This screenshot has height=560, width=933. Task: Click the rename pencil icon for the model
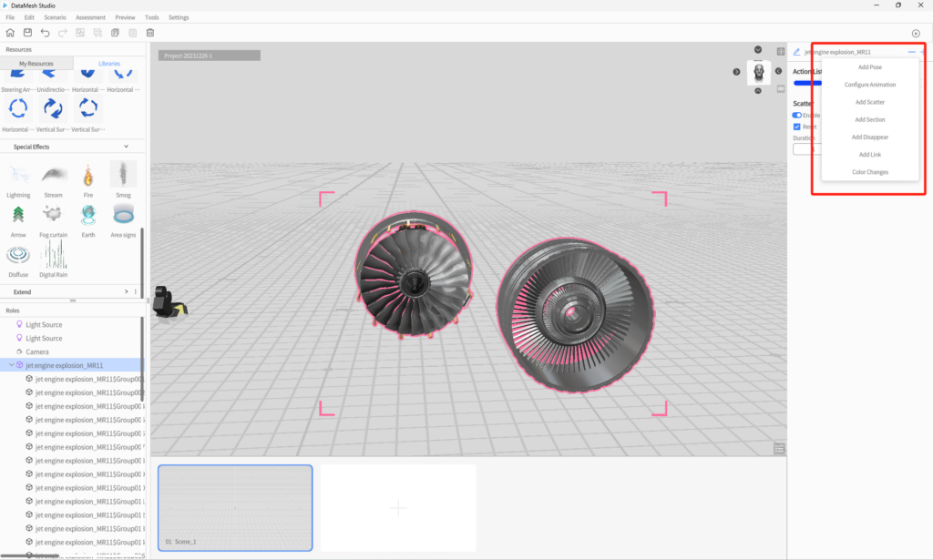[x=796, y=52]
